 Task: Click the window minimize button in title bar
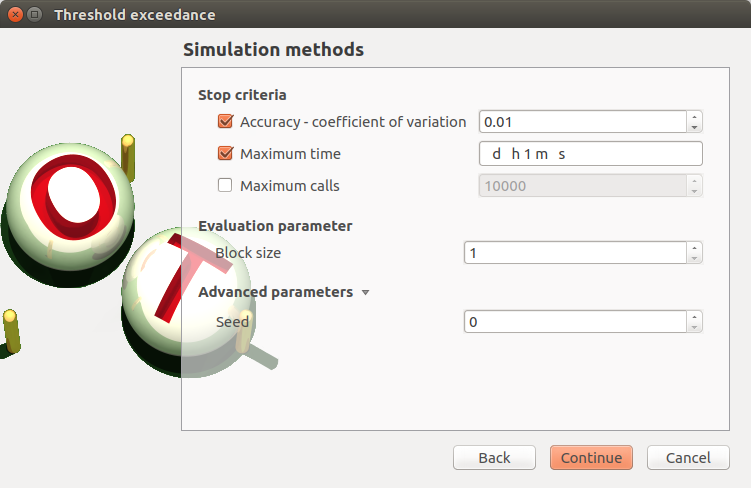pos(35,15)
